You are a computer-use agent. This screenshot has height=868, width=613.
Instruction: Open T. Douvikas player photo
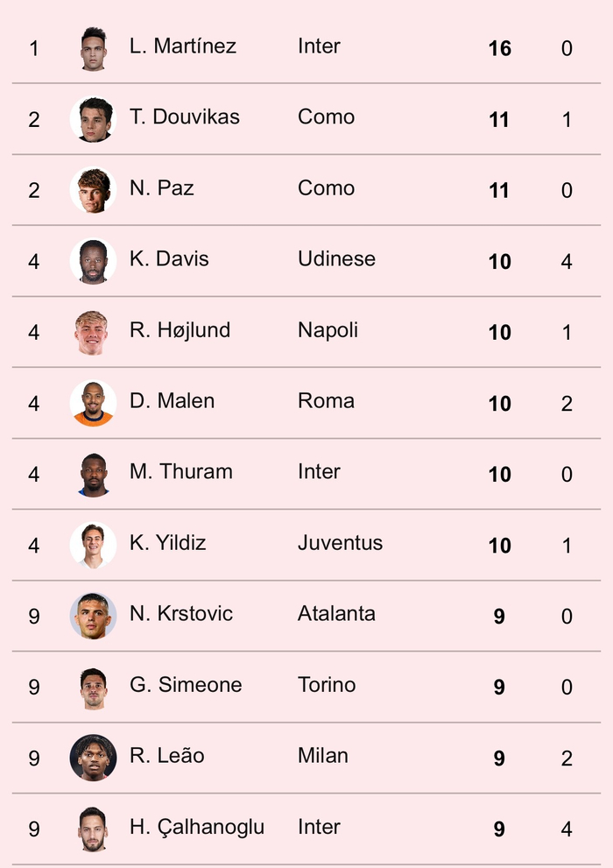tap(93, 119)
